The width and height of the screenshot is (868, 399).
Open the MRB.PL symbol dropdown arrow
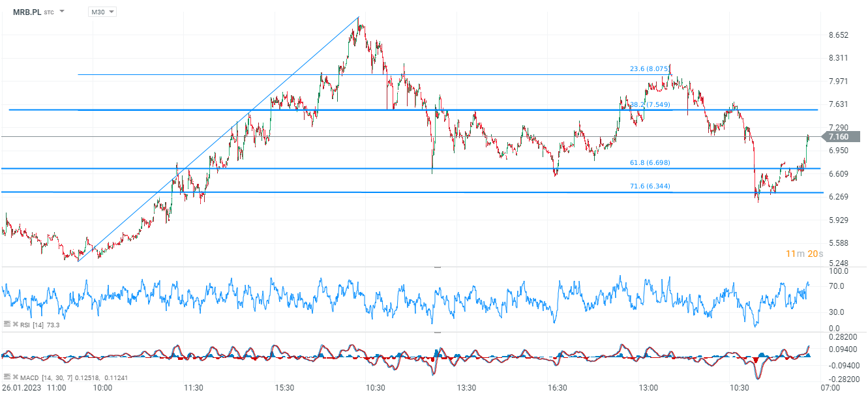62,12
